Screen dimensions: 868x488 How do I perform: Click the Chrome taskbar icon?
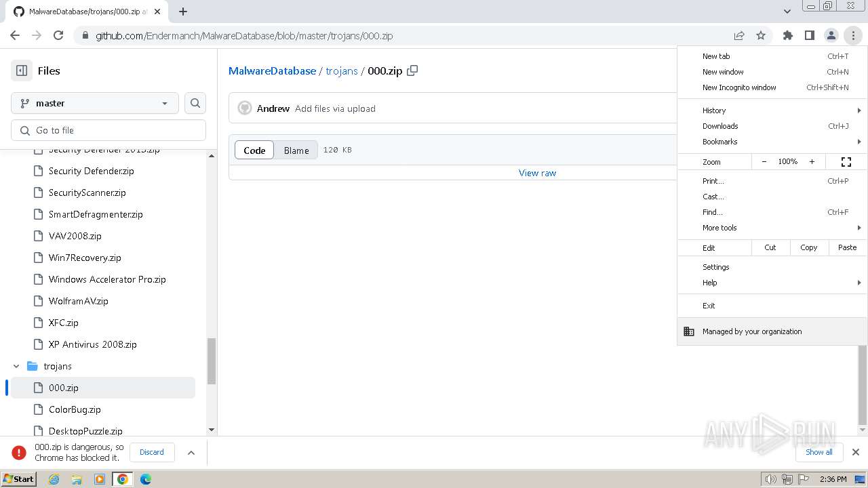123,479
